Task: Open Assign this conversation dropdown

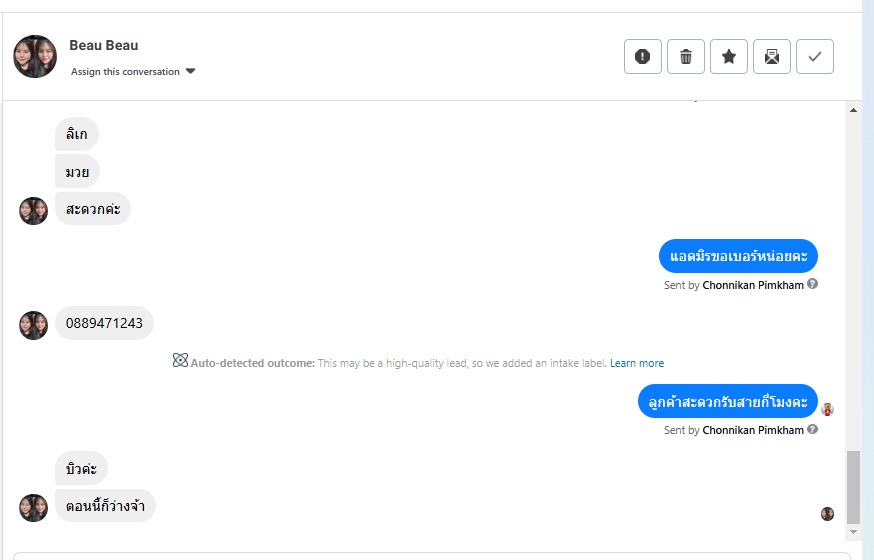Action: tap(133, 71)
